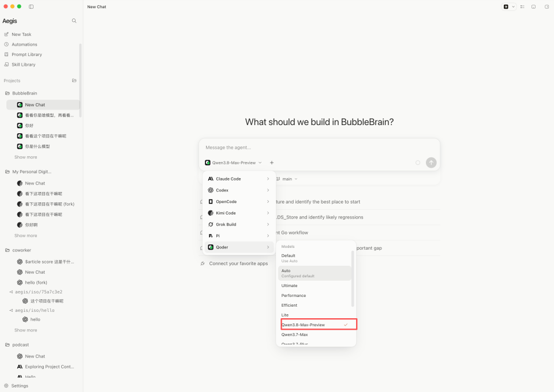
Task: Open Settings
Action: coord(20,386)
